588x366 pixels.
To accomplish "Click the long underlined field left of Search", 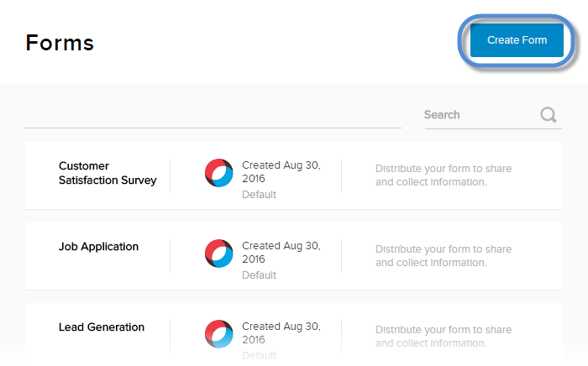I will click(213, 116).
